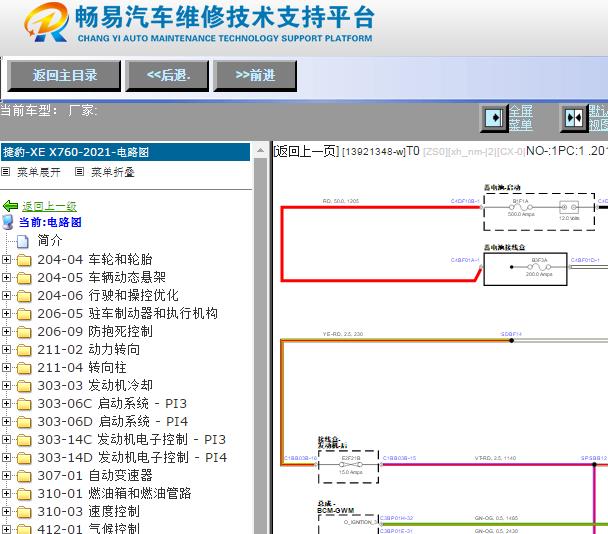This screenshot has height=534, width=608.
Task: Expand 211-02 动力转向 node
Action: pos(6,349)
